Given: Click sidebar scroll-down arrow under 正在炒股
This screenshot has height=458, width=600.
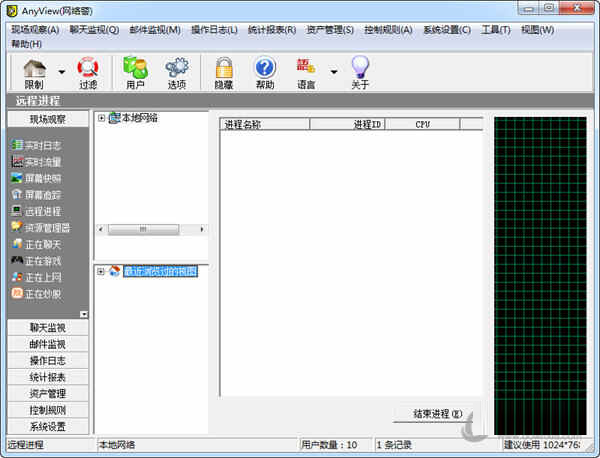Looking at the screenshot, I should 84,314.
